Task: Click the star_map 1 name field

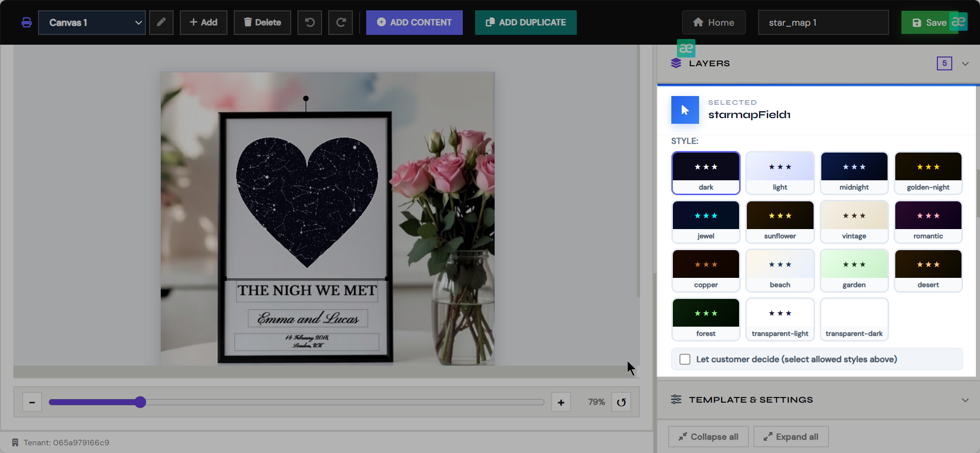Action: [x=823, y=23]
